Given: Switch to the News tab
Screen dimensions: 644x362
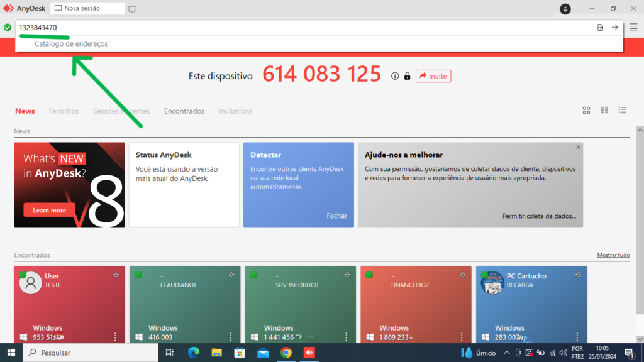Looking at the screenshot, I should [25, 111].
